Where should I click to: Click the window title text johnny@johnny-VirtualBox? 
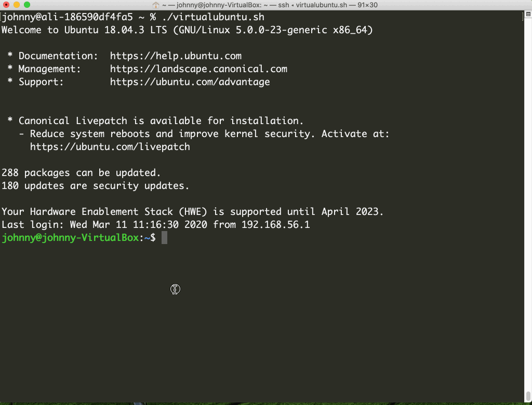pos(219,5)
